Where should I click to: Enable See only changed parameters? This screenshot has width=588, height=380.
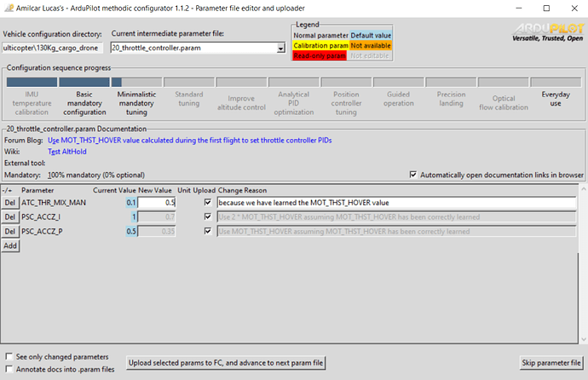(x=9, y=356)
